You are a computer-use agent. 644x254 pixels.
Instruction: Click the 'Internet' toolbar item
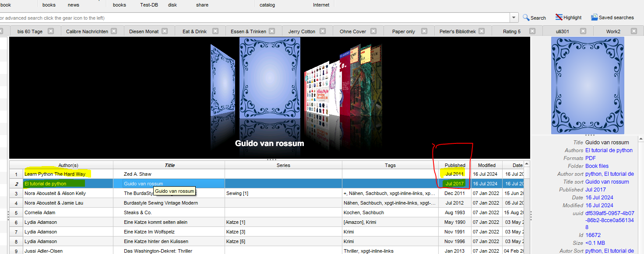point(321,5)
